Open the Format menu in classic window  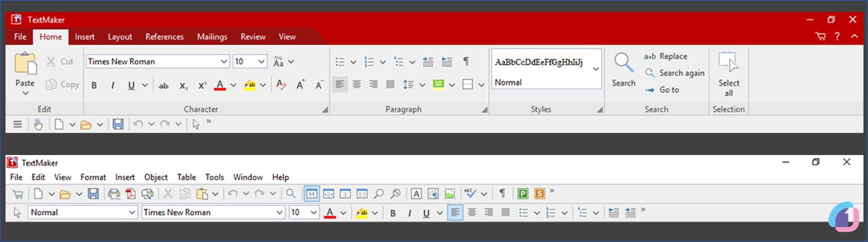[x=93, y=177]
